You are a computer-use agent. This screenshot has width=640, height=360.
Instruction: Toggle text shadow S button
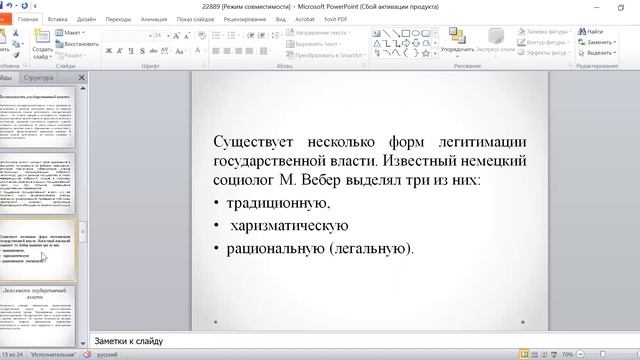click(x=142, y=51)
